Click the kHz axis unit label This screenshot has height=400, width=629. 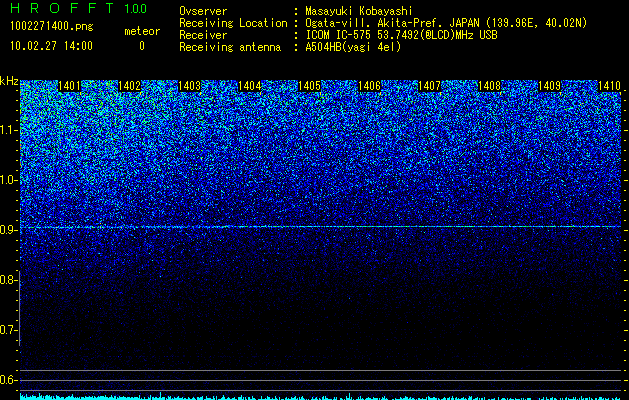[x=9, y=81]
